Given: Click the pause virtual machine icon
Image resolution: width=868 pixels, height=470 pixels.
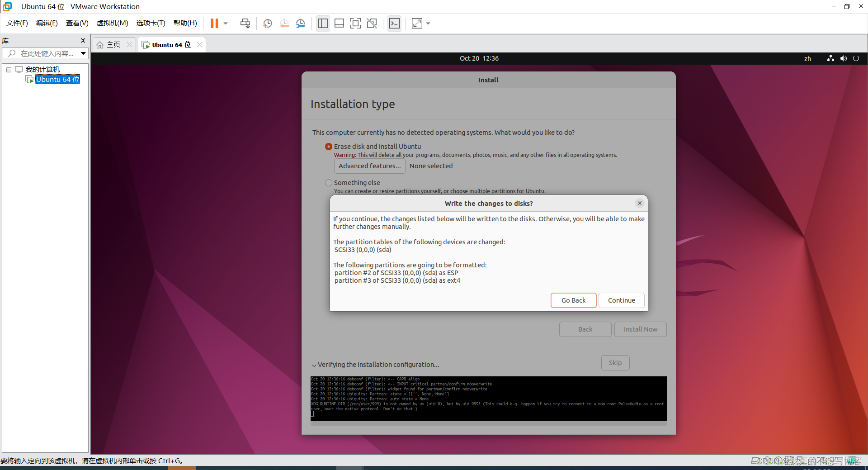Looking at the screenshot, I should (214, 23).
